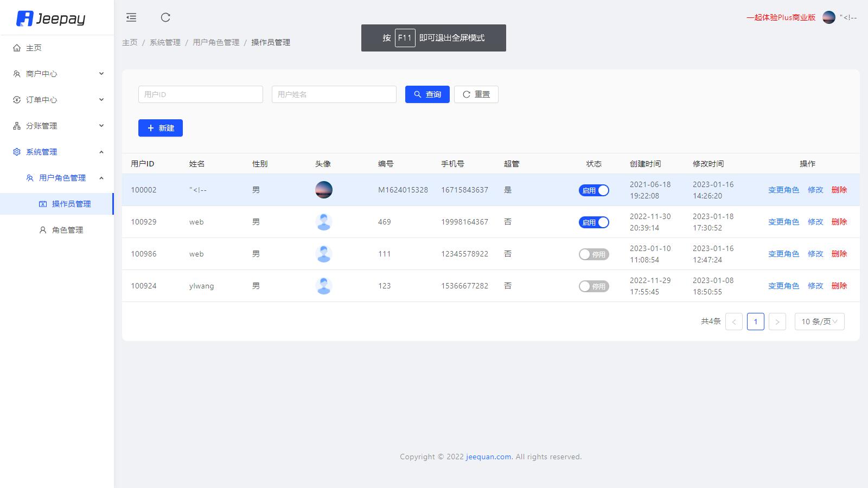Click the 用户ID search input field
The image size is (868, 488).
click(200, 94)
